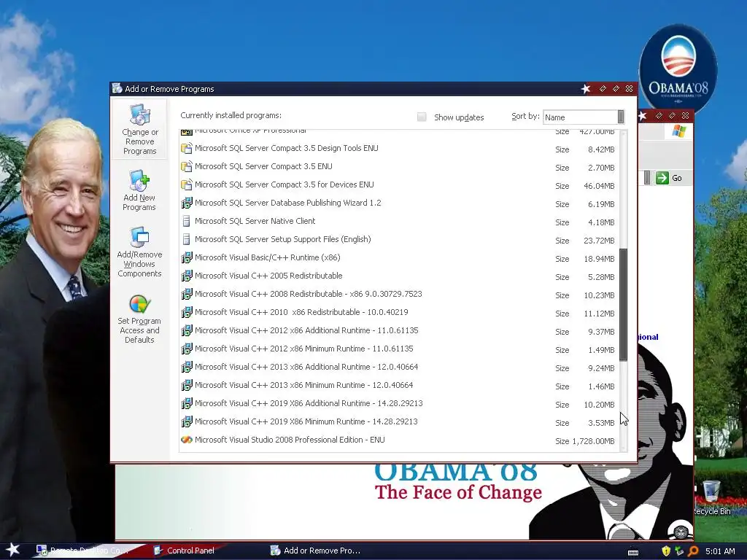
Task: Click Visual C++ 2012 Additional Runtime icon
Action: pyautogui.click(x=187, y=330)
